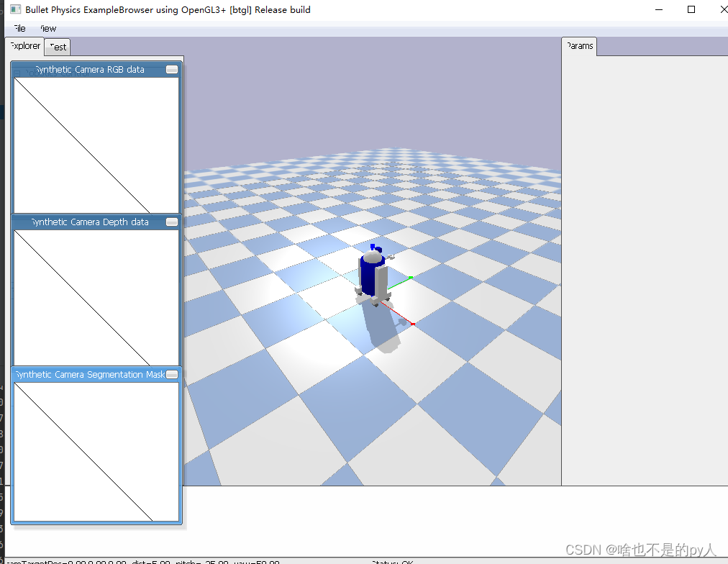Image resolution: width=728 pixels, height=564 pixels.
Task: Toggle the Synthetic Camera Depth data checkbox
Action: (171, 222)
